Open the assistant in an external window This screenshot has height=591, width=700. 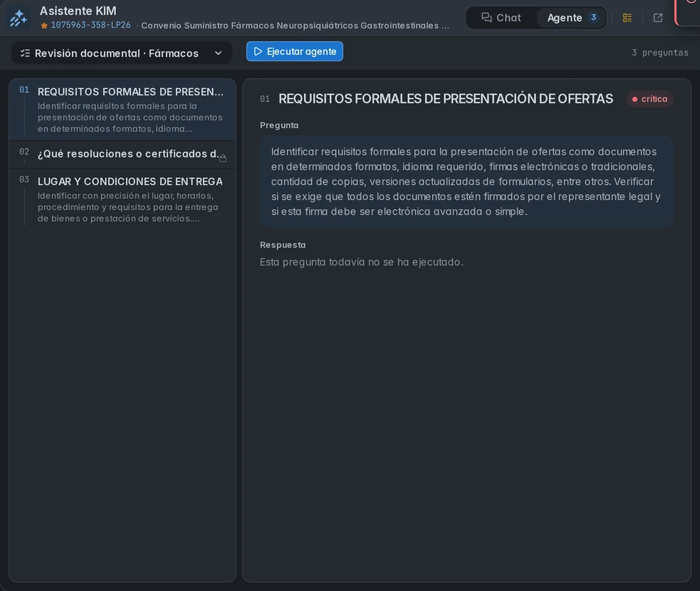tap(657, 18)
